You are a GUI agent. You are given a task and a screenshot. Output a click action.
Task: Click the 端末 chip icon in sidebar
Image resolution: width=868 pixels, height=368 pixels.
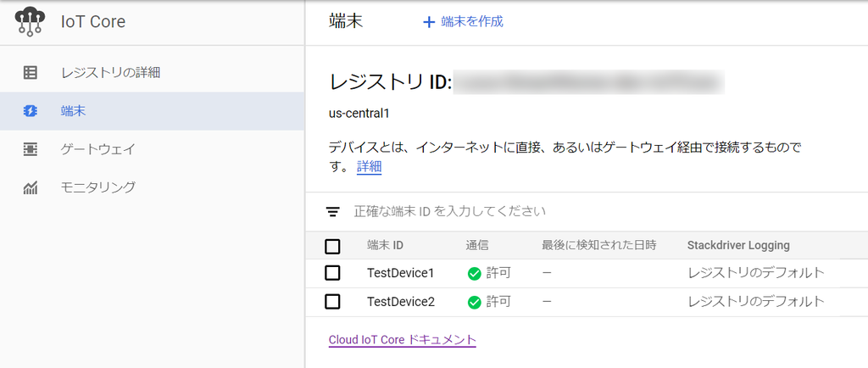click(31, 111)
